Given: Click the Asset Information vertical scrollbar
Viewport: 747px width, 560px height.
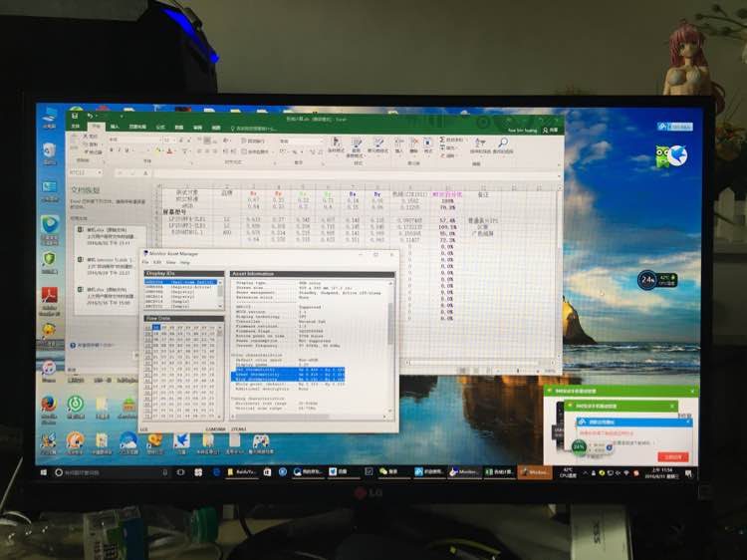Looking at the screenshot, I should click(x=391, y=346).
